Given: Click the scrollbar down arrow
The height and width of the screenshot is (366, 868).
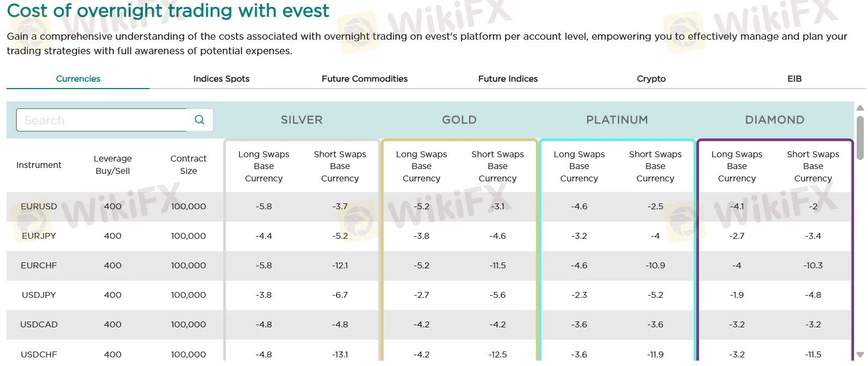Looking at the screenshot, I should point(860,354).
